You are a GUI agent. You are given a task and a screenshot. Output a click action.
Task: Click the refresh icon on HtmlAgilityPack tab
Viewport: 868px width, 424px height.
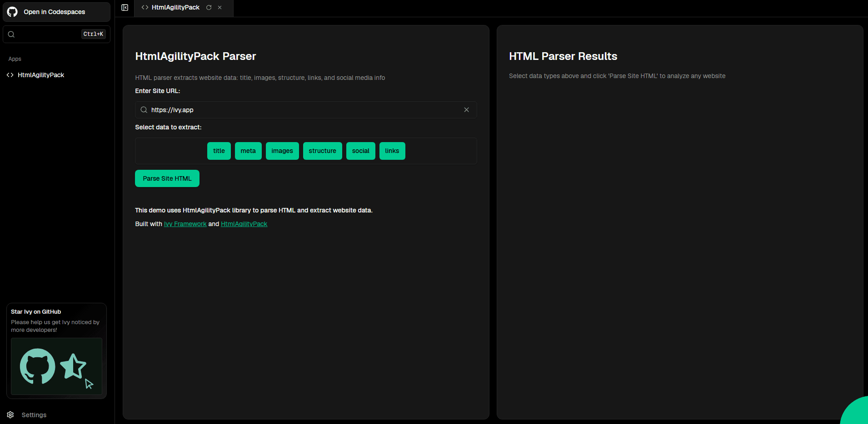(x=209, y=8)
